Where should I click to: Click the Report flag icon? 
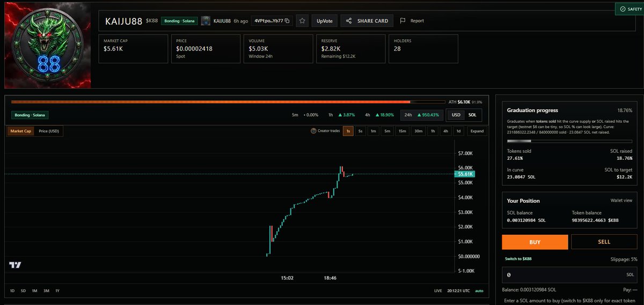402,21
